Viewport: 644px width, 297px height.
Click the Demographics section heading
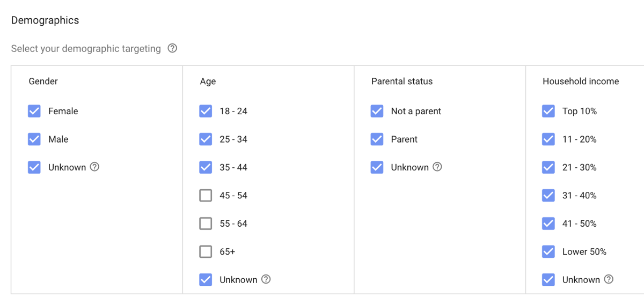click(45, 20)
